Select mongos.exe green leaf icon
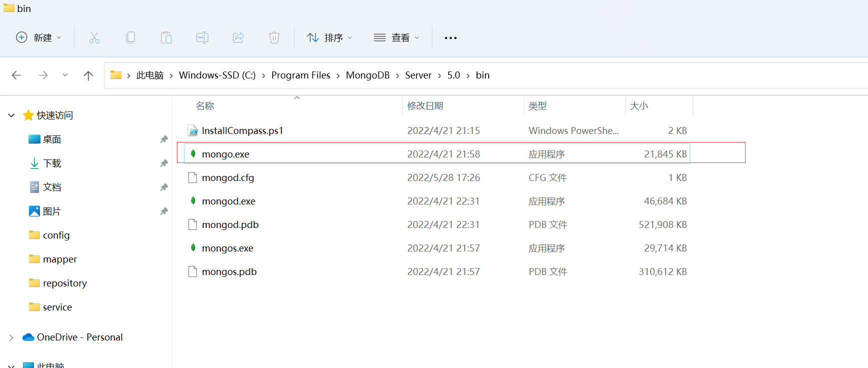The height and width of the screenshot is (368, 868). 193,247
